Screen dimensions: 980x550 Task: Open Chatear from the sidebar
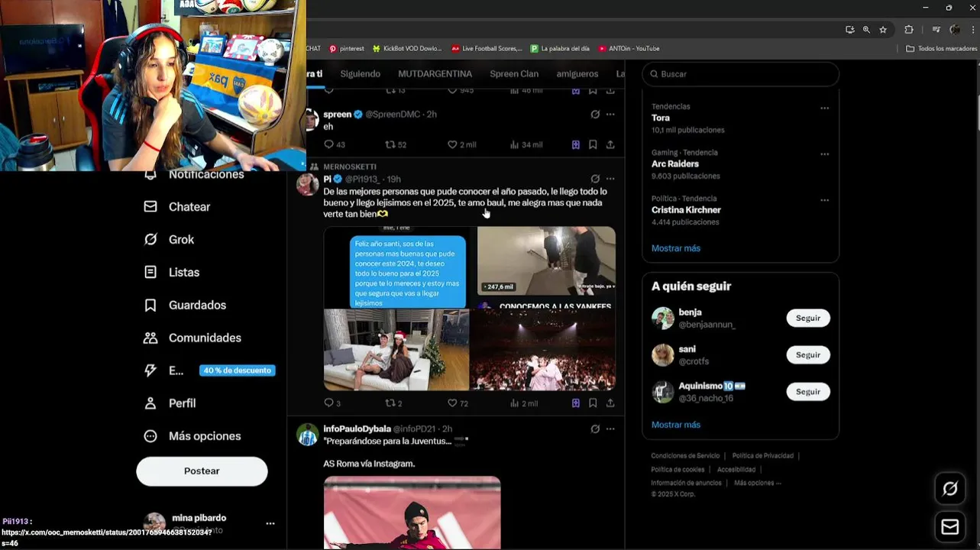click(x=177, y=207)
